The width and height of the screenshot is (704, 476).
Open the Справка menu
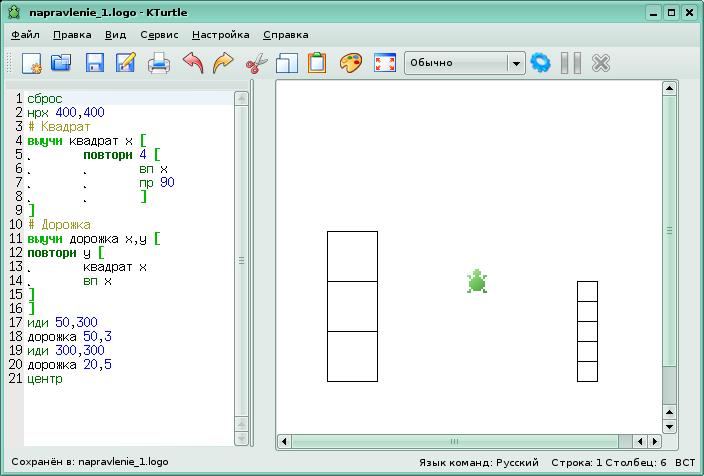285,34
